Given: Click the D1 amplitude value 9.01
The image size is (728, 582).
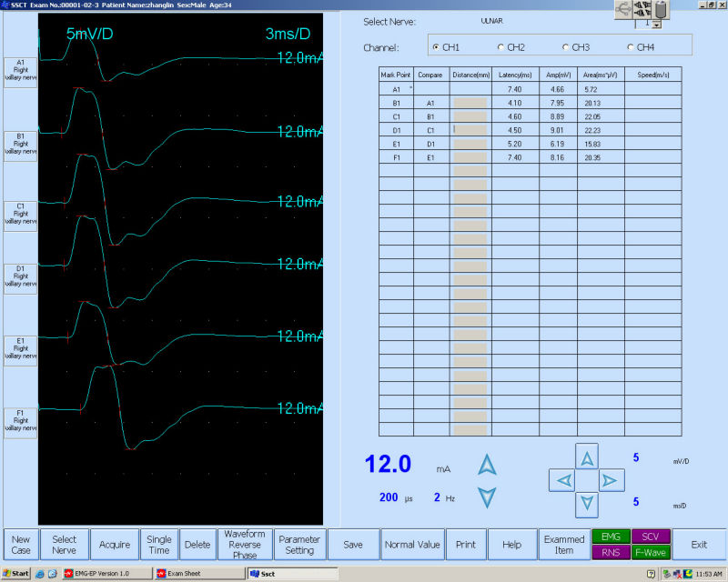Looking at the screenshot, I should tap(557, 130).
